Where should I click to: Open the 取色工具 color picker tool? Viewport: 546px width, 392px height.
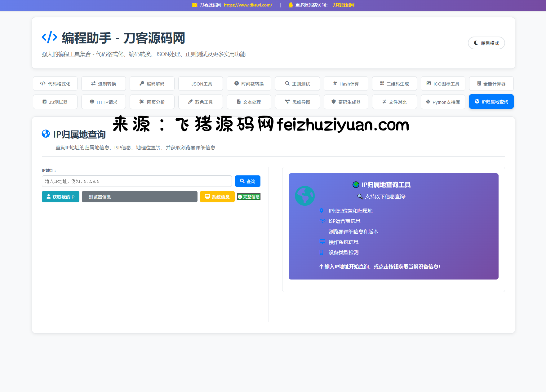coord(201,102)
